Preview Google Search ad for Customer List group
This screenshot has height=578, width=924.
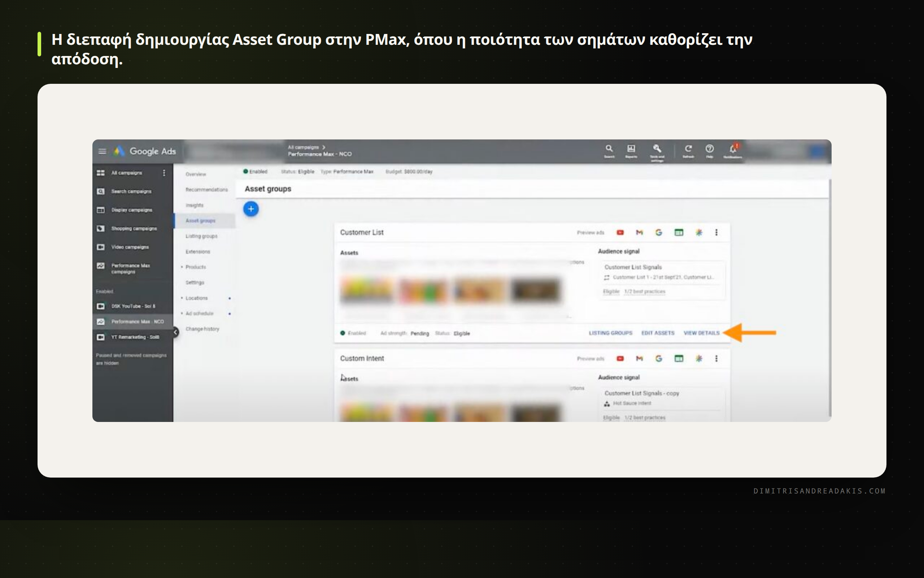659,232
